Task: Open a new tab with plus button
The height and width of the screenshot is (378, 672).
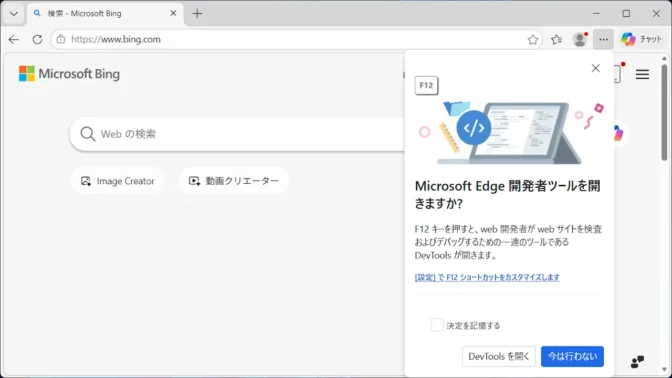Action: pos(197,14)
